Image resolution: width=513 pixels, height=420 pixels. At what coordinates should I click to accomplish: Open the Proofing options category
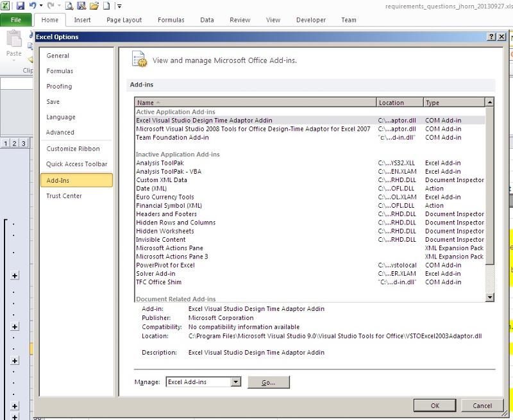pyautogui.click(x=76, y=87)
